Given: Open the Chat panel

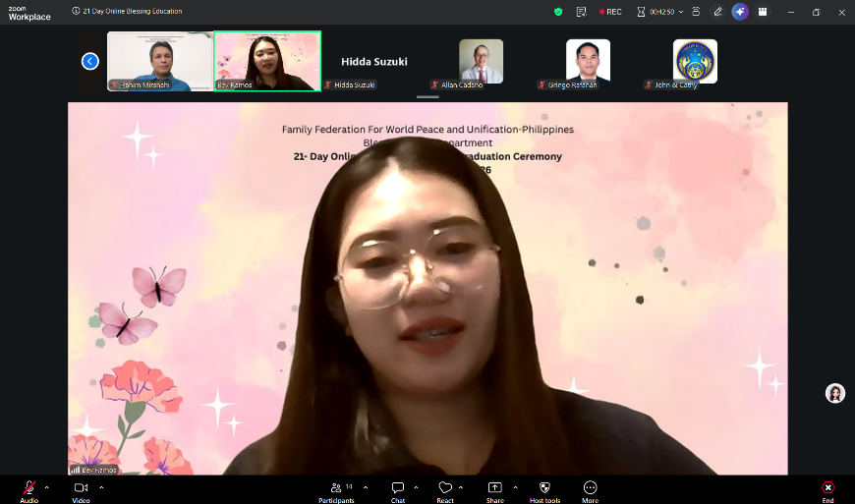Looking at the screenshot, I should tap(398, 488).
